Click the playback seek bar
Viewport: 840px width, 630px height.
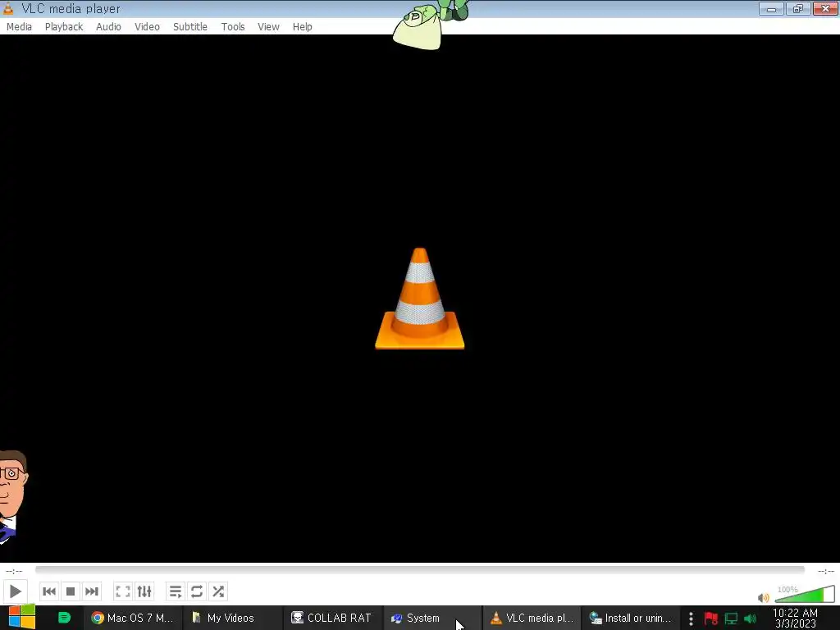click(x=419, y=570)
